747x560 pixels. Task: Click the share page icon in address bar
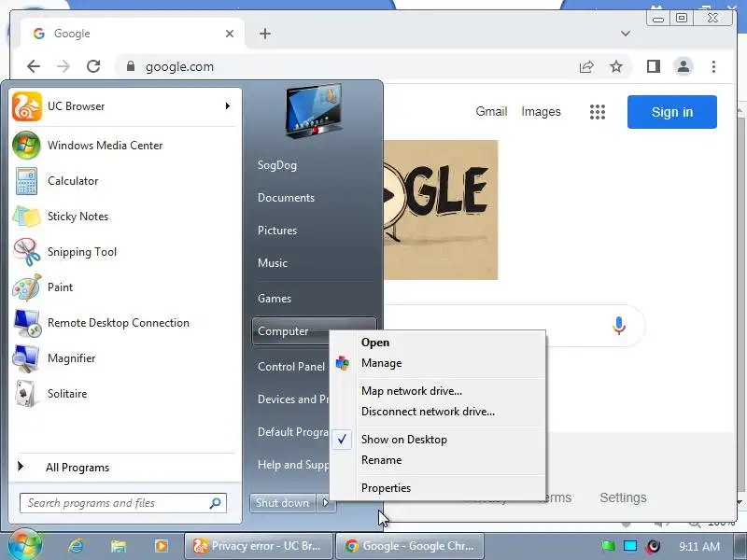(586, 66)
